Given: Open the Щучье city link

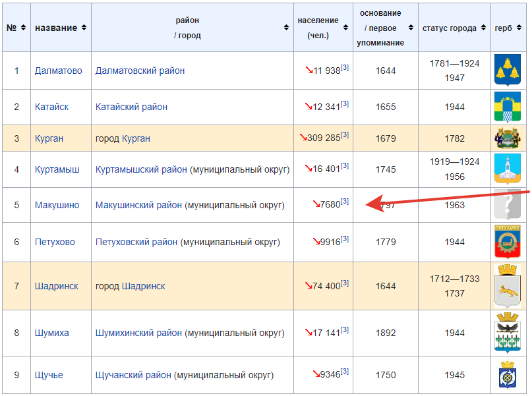Looking at the screenshot, I should click(49, 375).
